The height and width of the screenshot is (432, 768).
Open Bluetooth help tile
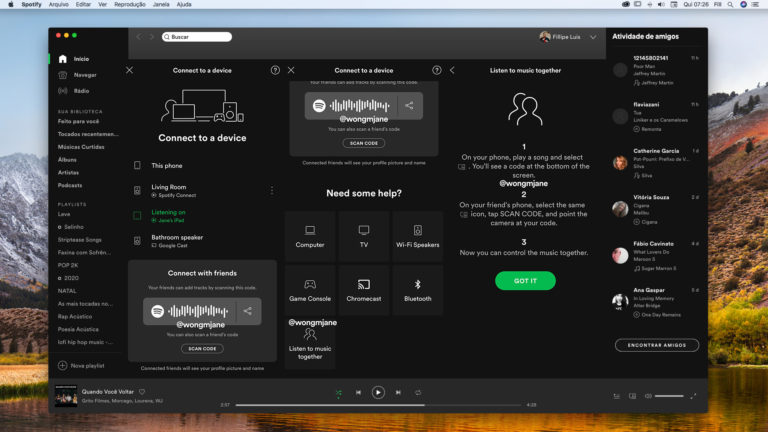click(418, 290)
